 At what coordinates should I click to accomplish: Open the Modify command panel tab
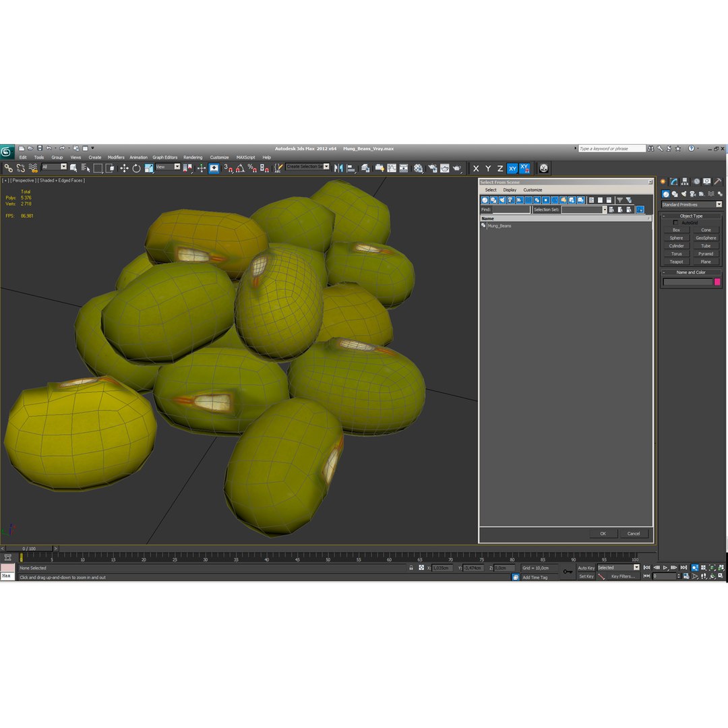[673, 181]
